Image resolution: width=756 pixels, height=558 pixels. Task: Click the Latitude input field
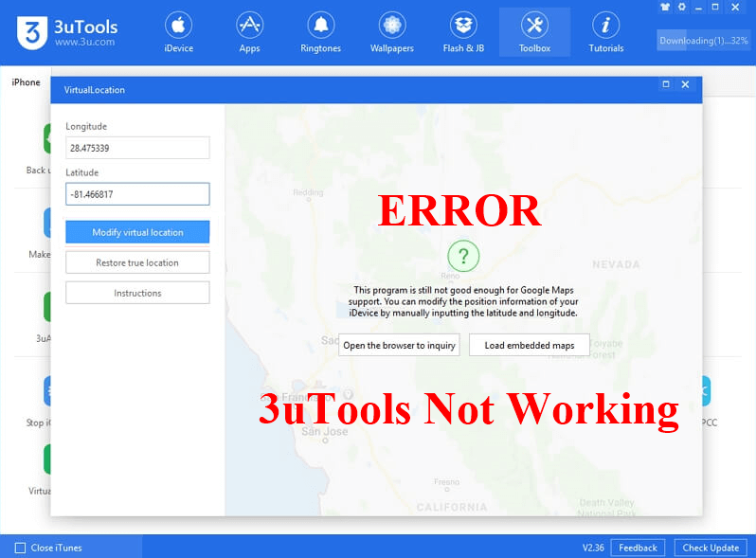(x=137, y=194)
